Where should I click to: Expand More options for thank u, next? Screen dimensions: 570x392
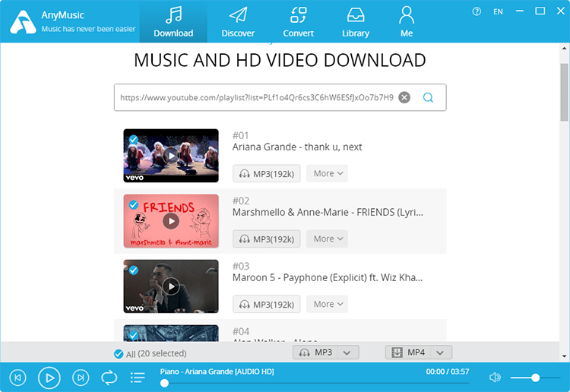click(x=327, y=173)
